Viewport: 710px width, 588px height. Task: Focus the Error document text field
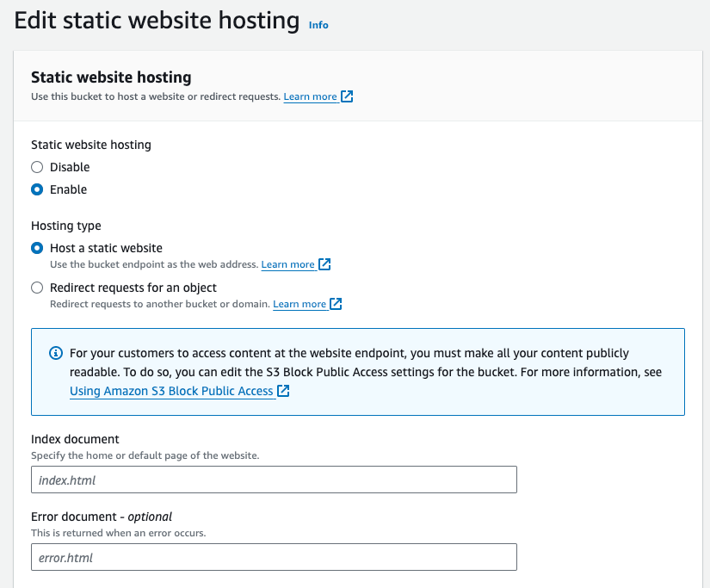point(274,557)
